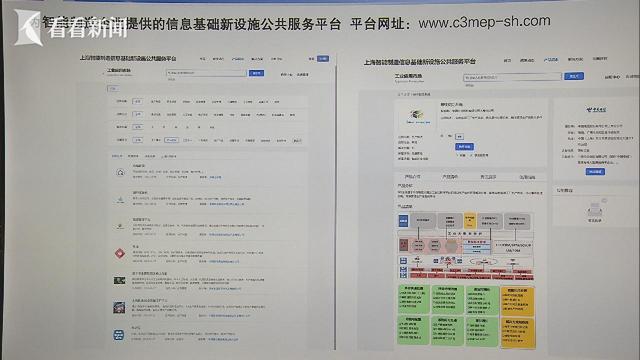Click the blue search button on the left page
This screenshot has height=360, width=640.
(256, 73)
